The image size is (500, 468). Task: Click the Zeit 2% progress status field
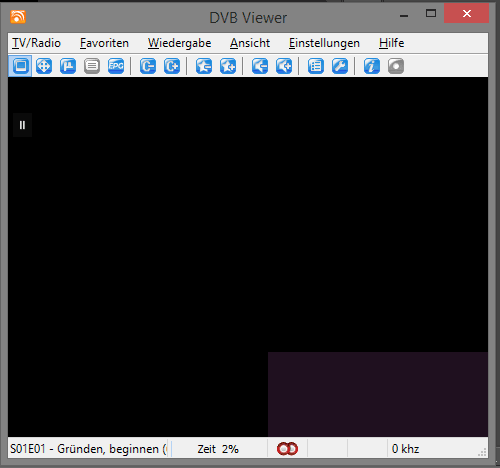(219, 449)
